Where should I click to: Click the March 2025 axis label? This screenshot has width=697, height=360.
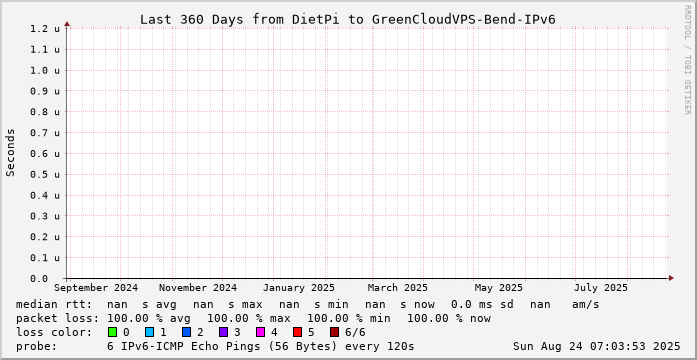click(x=397, y=288)
